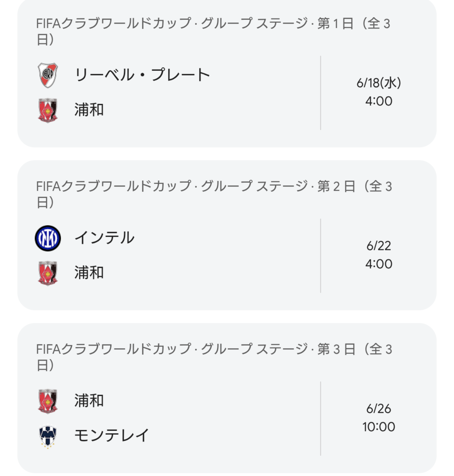Open the モンテレイ team name
454x476 pixels.
112,435
